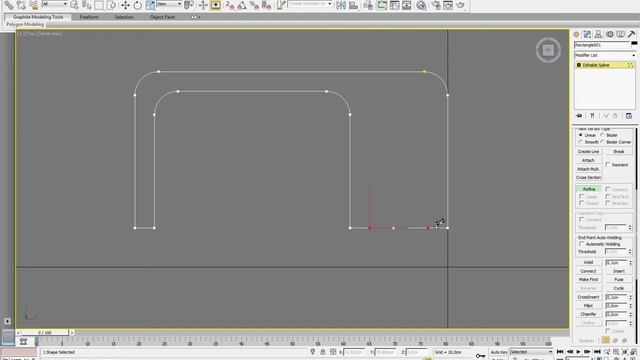640x360 pixels.
Task: Click the Create Line button
Action: pyautogui.click(x=588, y=151)
